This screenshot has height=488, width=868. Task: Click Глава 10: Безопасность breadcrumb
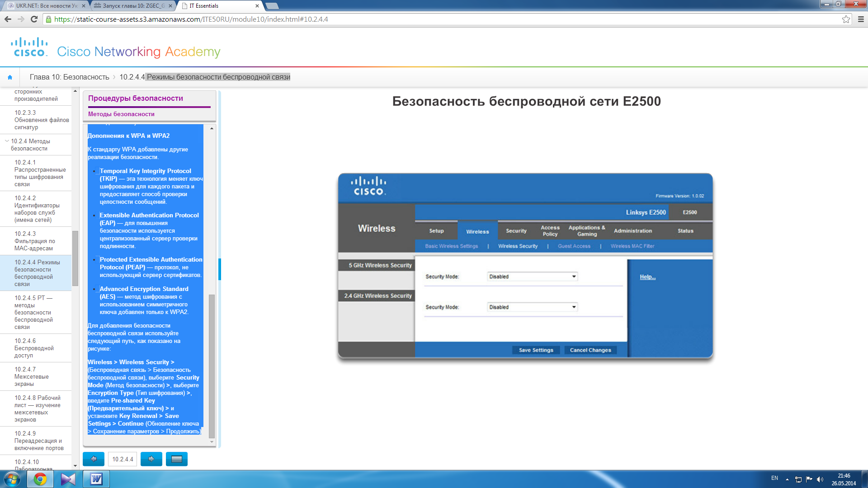(69, 77)
